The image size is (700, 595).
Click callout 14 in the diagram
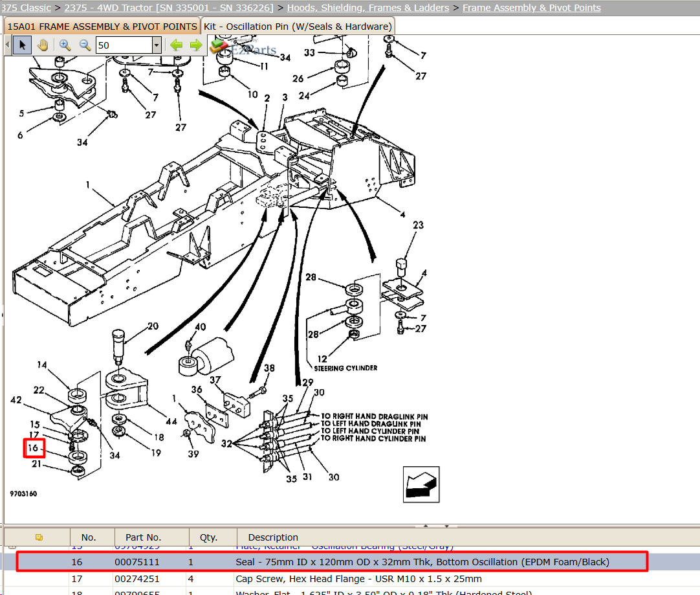(42, 365)
